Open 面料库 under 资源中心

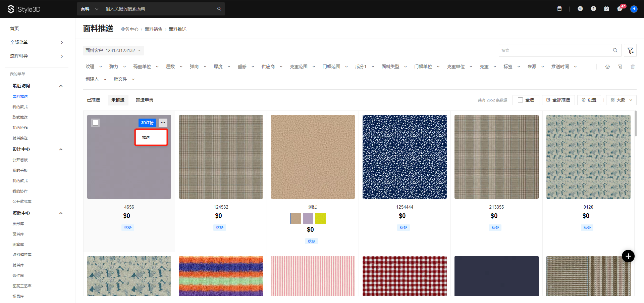tap(18, 234)
